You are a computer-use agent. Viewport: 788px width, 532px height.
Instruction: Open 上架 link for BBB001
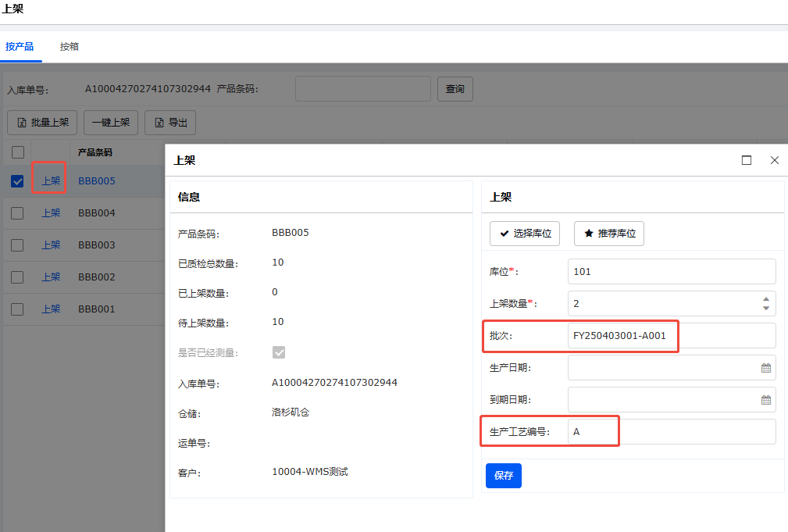pos(51,309)
